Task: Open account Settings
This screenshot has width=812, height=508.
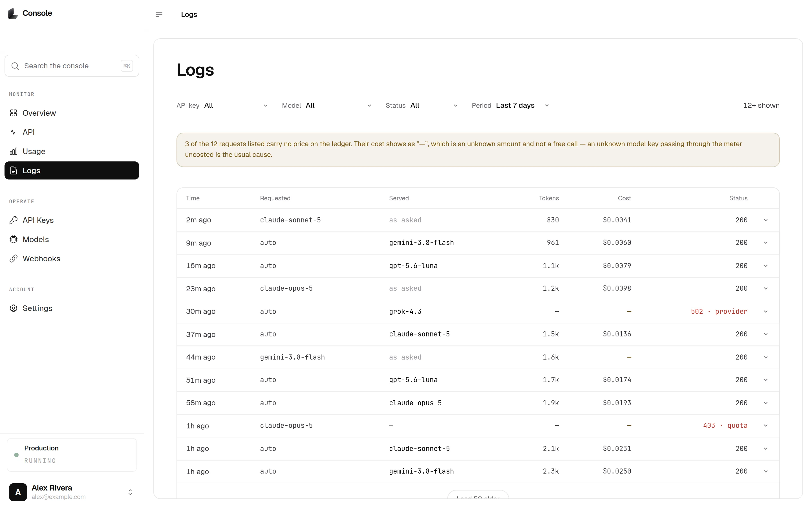Action: click(72, 308)
